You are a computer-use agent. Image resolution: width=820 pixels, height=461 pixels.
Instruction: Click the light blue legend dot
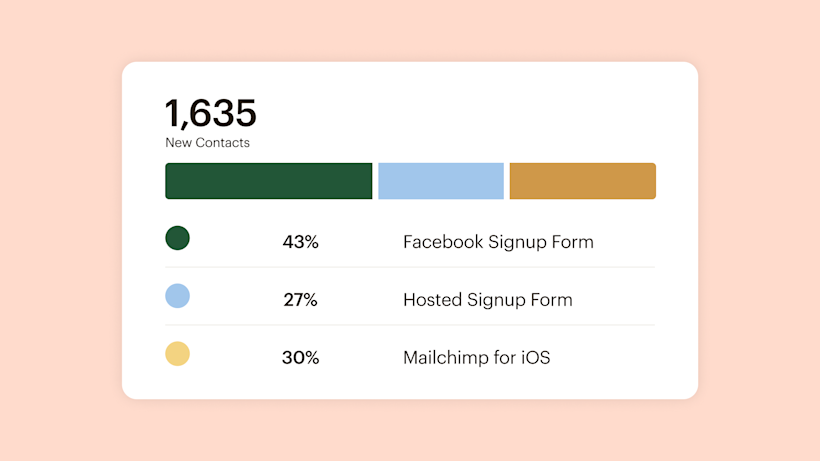coord(177,296)
